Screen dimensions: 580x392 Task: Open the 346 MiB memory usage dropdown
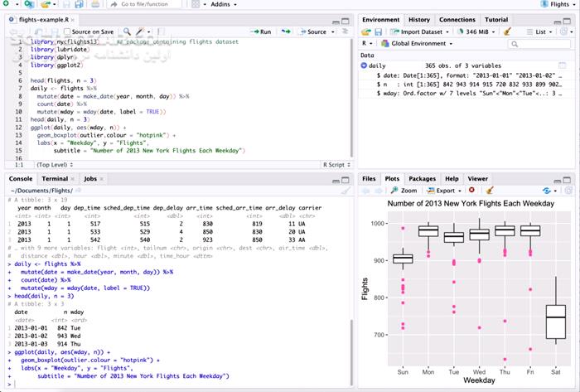tap(476, 31)
